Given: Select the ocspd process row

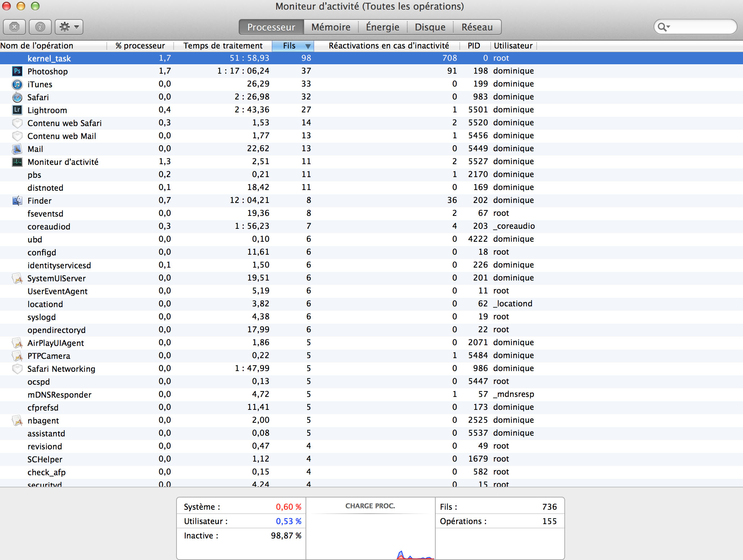Looking at the screenshot, I should coord(371,381).
